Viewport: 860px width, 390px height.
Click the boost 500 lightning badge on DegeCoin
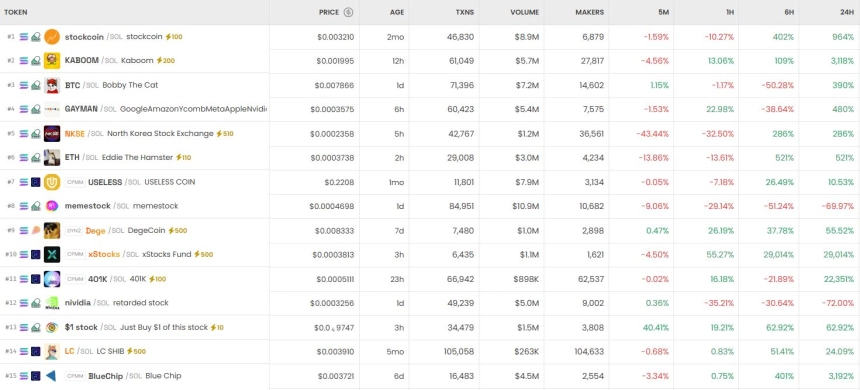(178, 230)
